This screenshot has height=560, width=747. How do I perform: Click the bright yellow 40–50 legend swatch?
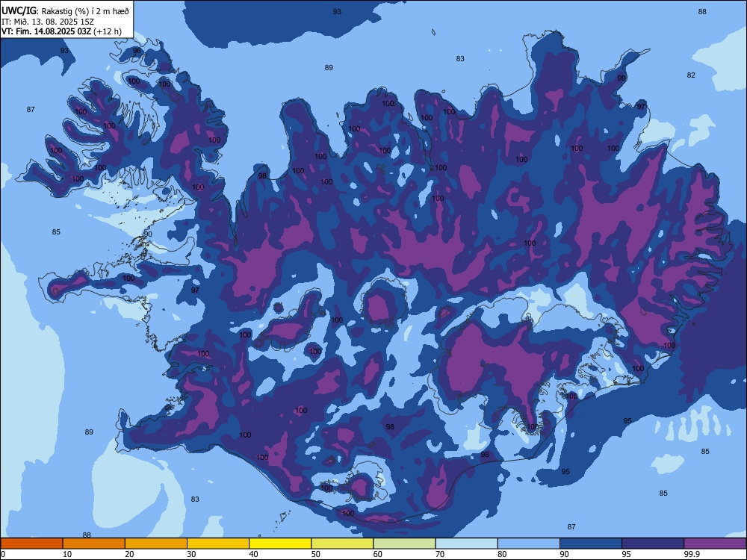(280, 544)
